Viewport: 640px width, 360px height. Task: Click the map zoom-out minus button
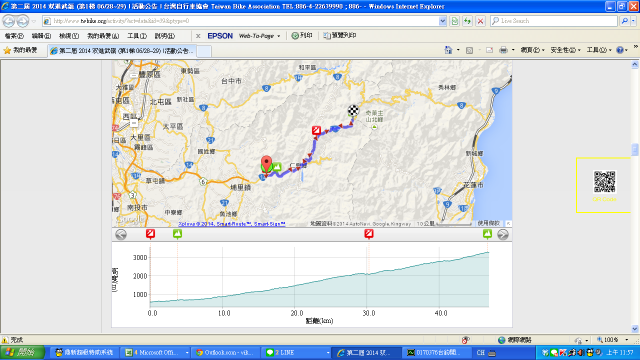[134, 123]
